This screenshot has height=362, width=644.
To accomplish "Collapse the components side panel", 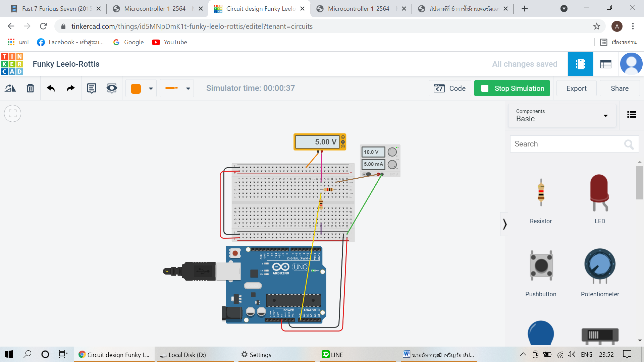I will pyautogui.click(x=504, y=224).
